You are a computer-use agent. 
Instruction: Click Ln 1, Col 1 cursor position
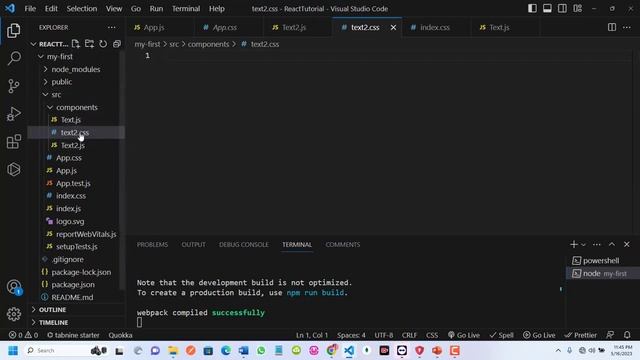[312, 335]
